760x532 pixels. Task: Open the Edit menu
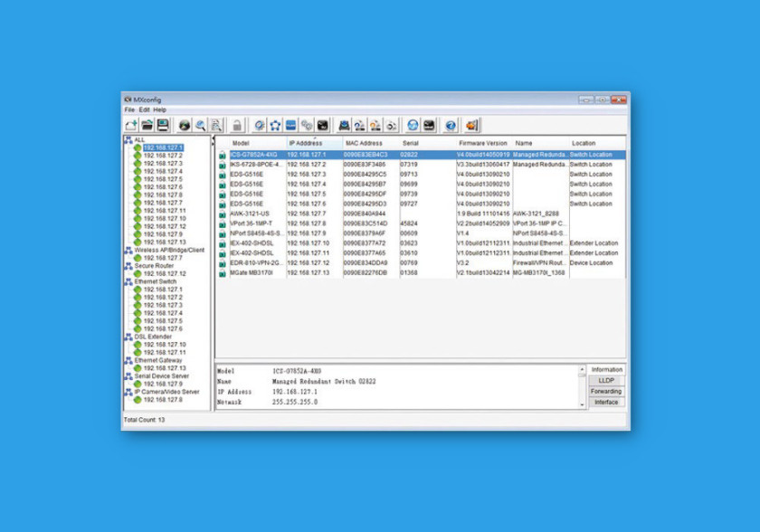pos(145,110)
